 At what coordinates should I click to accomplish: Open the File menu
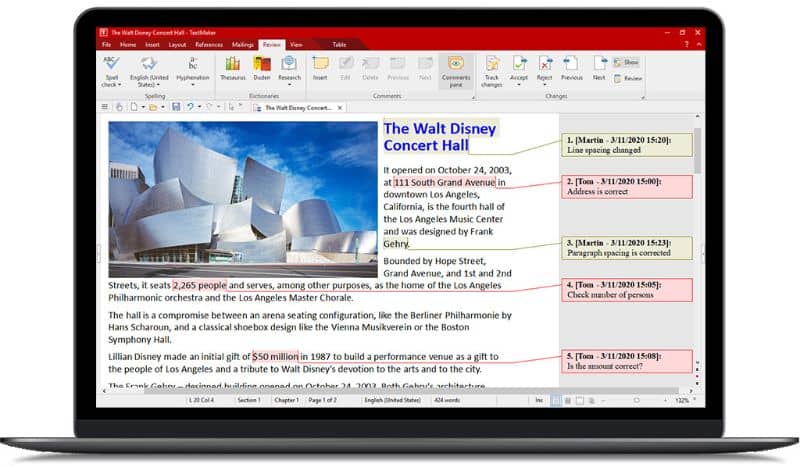pos(106,45)
